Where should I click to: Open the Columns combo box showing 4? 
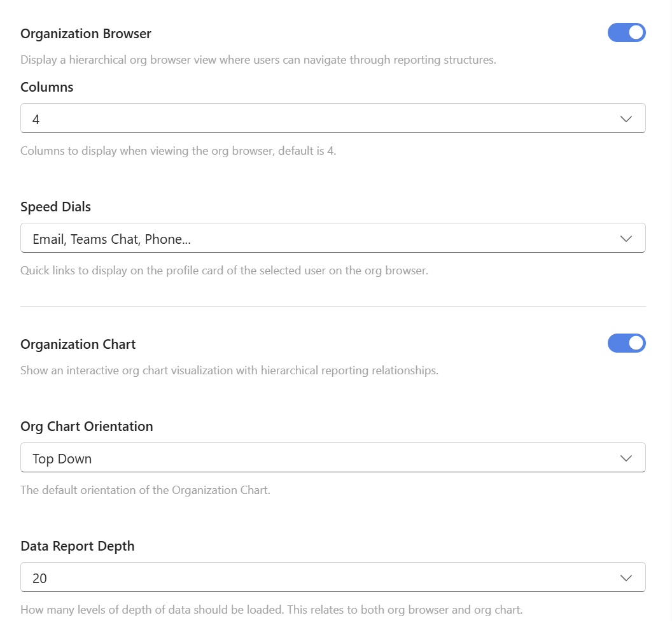click(x=318, y=119)
